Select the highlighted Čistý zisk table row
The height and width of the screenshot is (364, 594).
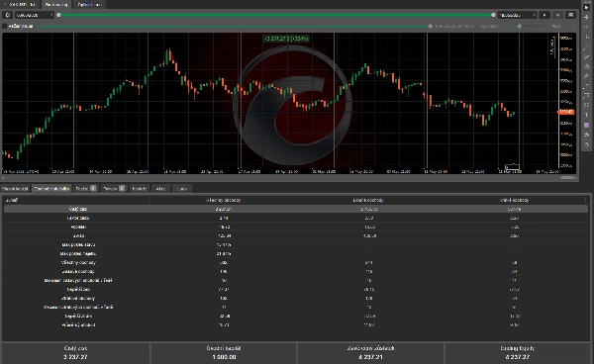(295, 209)
